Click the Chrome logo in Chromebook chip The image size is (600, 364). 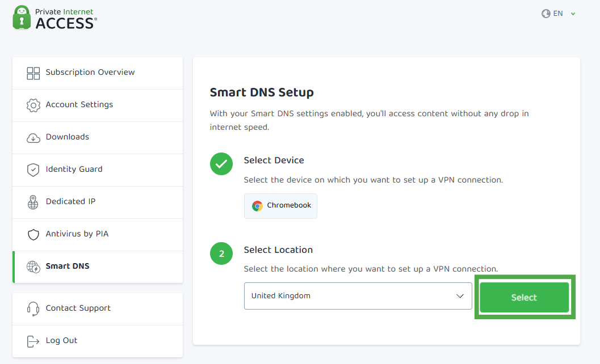point(257,206)
